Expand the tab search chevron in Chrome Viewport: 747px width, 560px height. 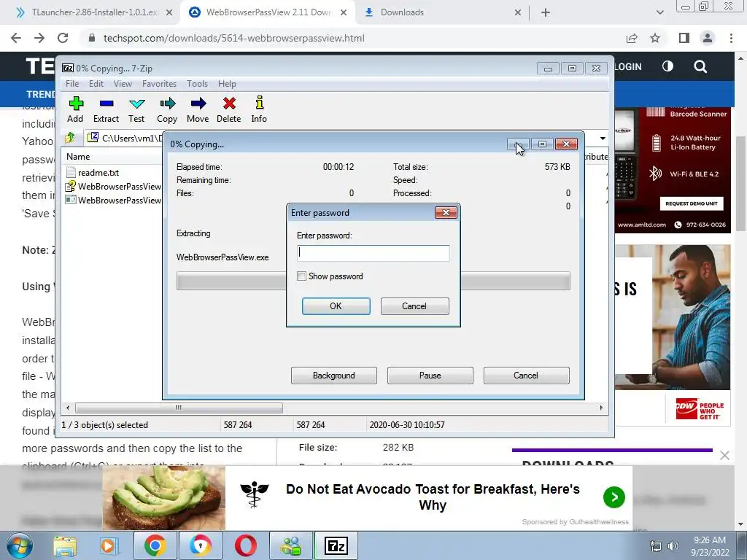click(x=659, y=13)
